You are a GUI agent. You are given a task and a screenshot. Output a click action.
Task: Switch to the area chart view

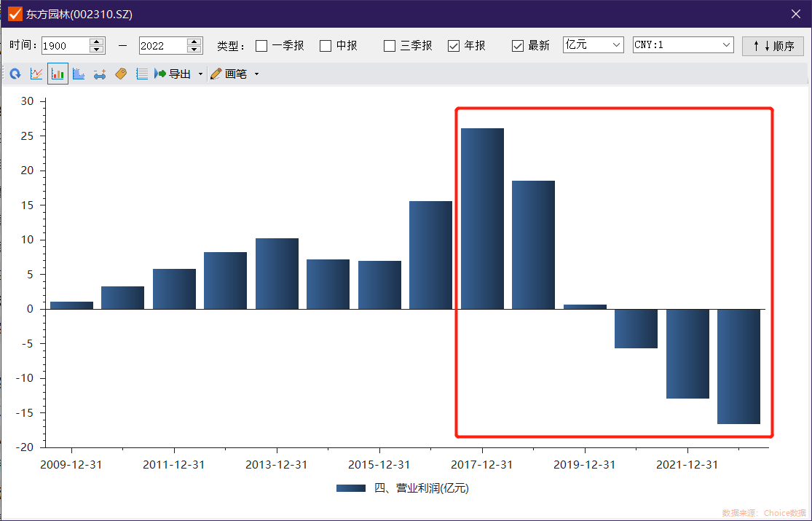tap(79, 74)
